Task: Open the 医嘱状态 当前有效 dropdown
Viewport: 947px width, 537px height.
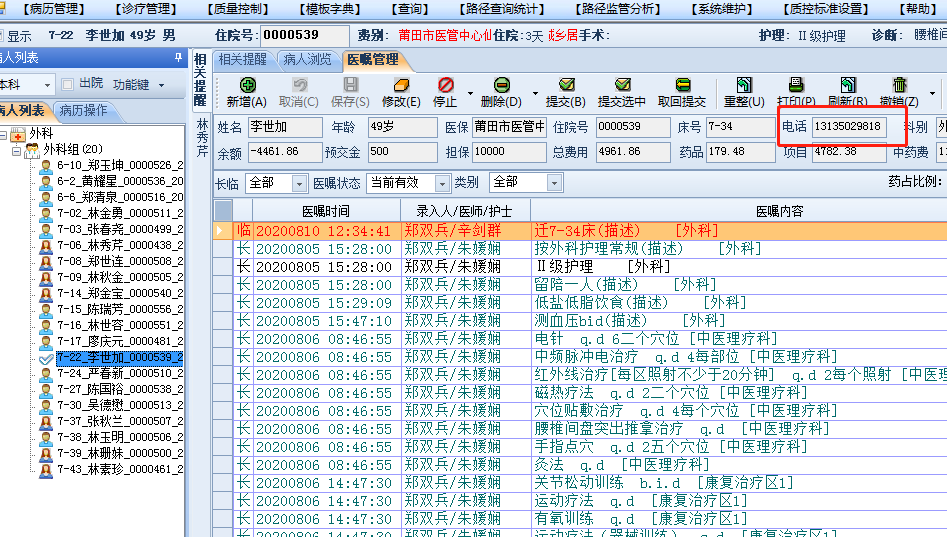Action: pos(442,183)
